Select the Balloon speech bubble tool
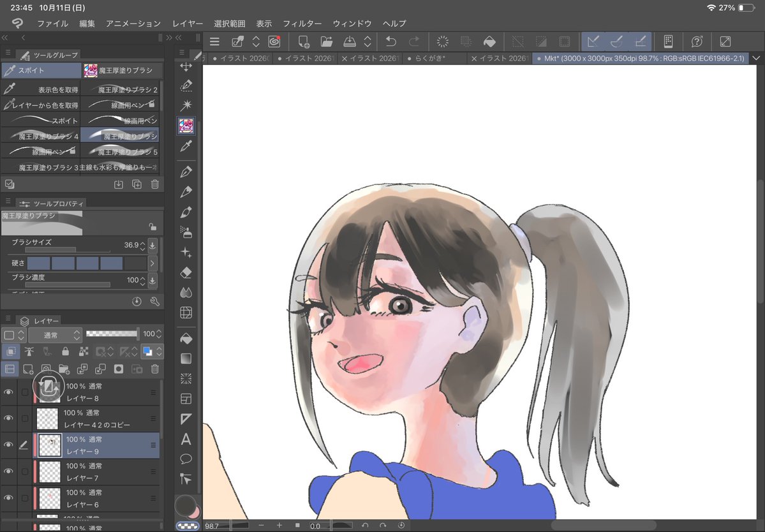The width and height of the screenshot is (765, 532). (186, 459)
